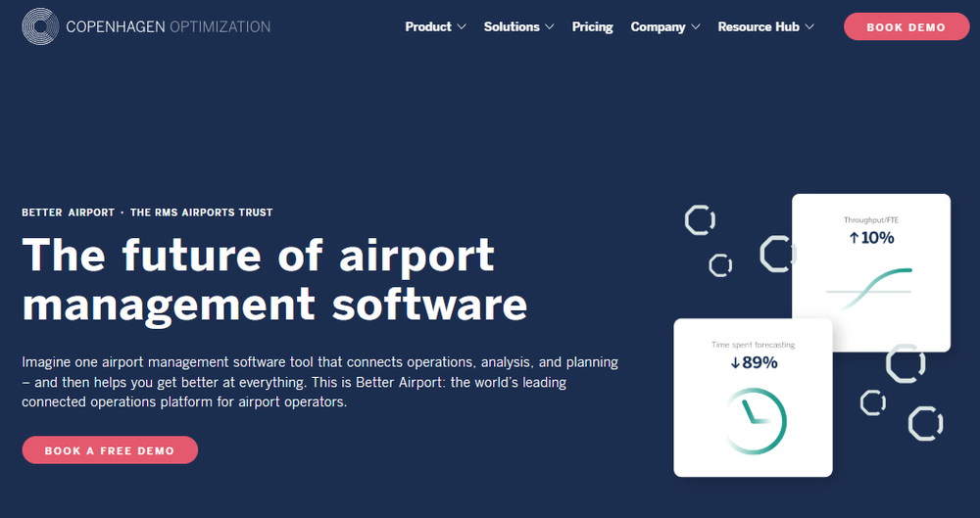Click the Book Demo button in header
This screenshot has height=518, width=980.
click(906, 26)
